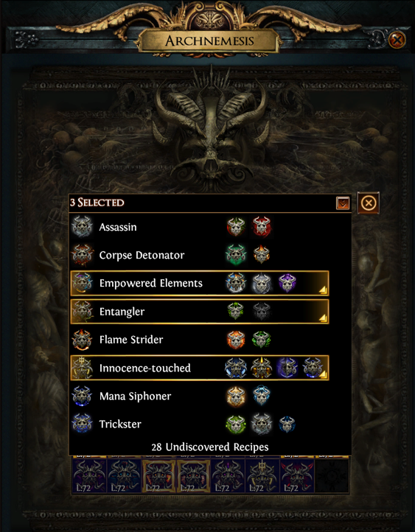Deselect the Entangler recipe row
415x532 pixels.
coord(200,312)
